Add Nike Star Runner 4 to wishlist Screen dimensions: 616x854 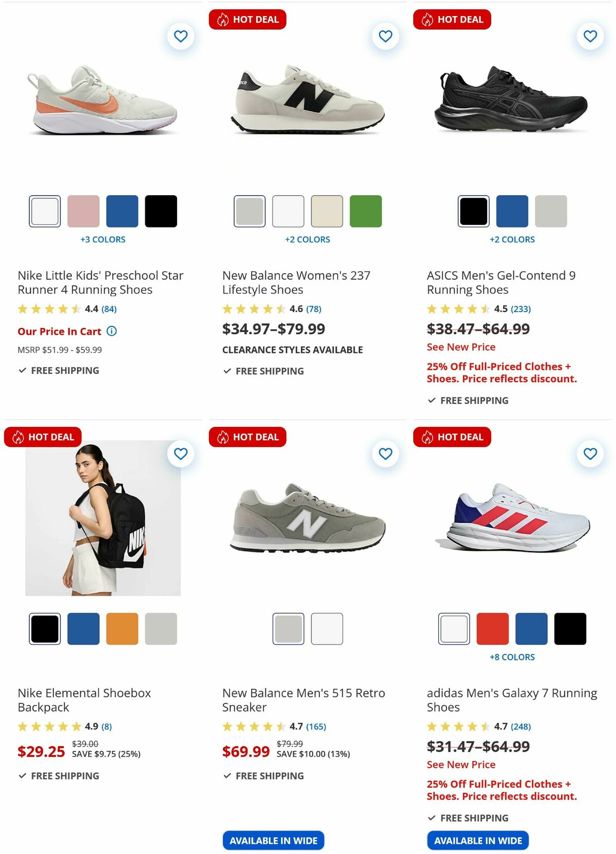(181, 36)
